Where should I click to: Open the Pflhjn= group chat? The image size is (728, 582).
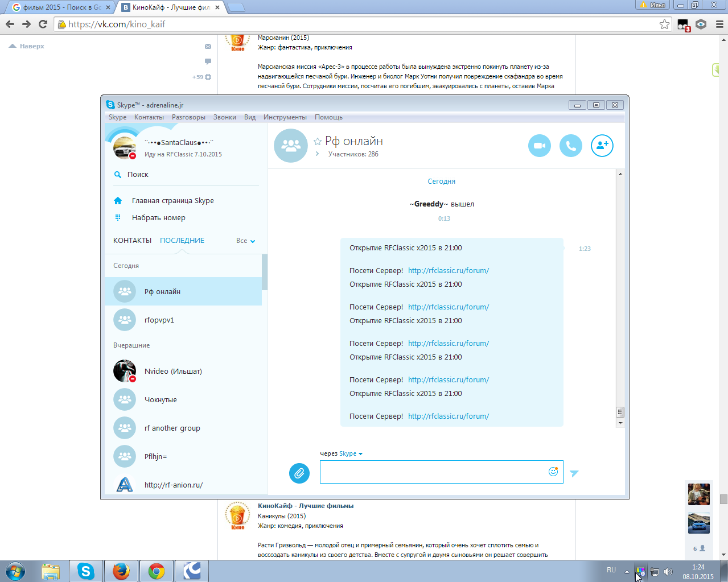click(183, 456)
